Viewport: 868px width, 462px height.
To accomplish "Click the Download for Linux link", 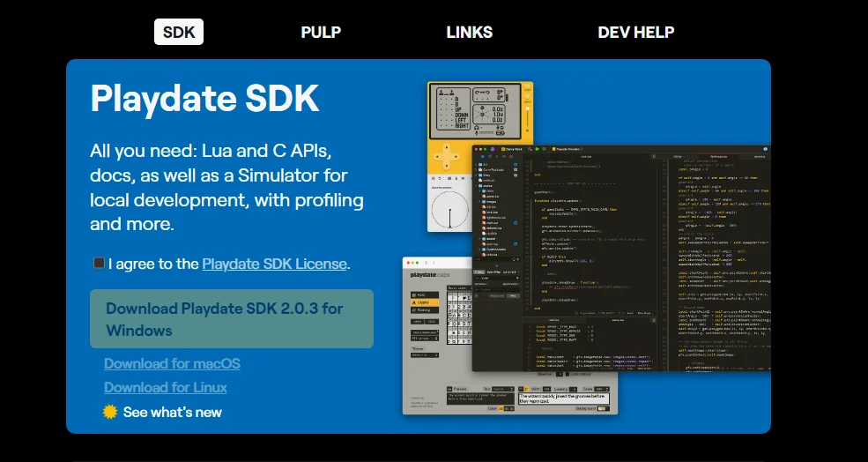I will (x=166, y=387).
